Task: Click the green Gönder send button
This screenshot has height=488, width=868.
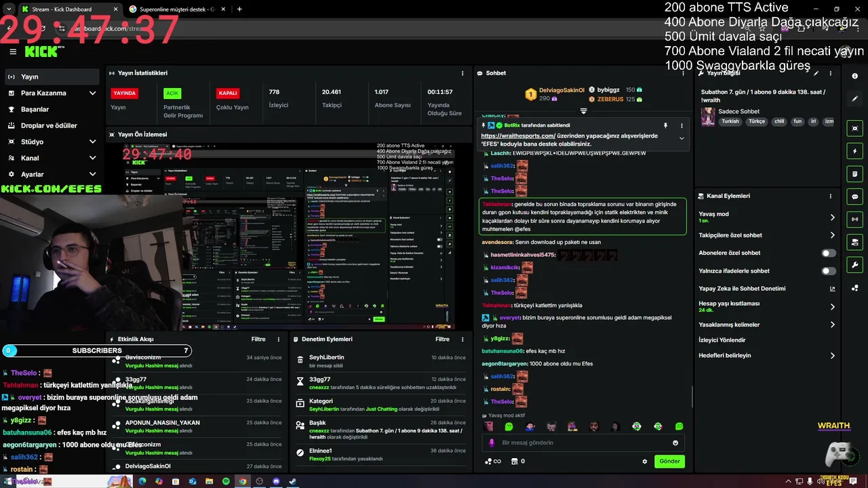Action: tap(669, 462)
